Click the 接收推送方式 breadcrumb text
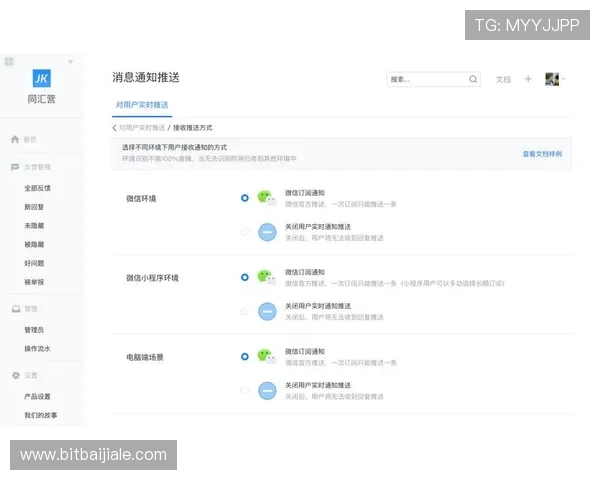Screen dimensions: 600x480 pyautogui.click(x=192, y=128)
